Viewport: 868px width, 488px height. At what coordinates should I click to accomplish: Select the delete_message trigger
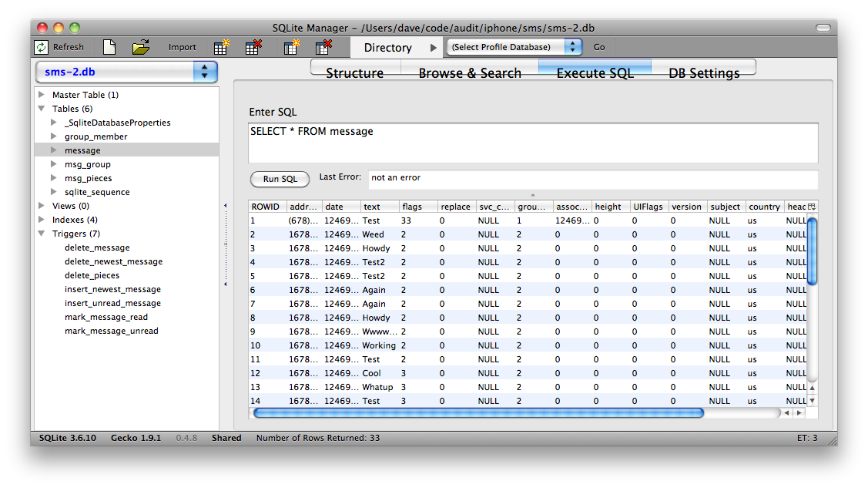[97, 247]
